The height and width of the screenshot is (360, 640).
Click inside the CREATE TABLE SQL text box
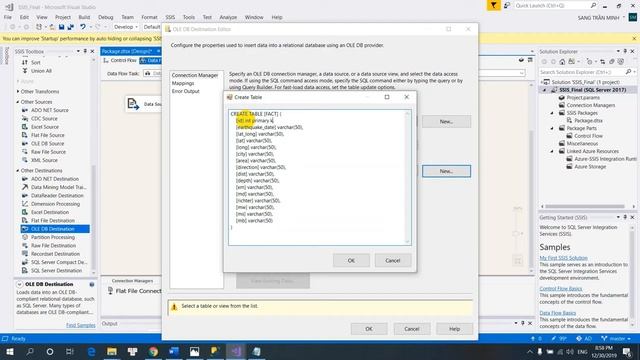point(320,178)
